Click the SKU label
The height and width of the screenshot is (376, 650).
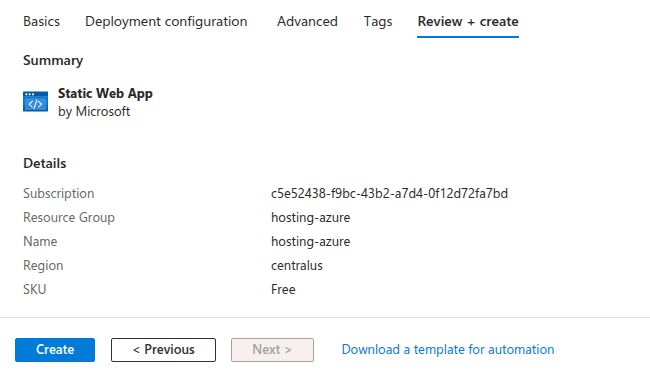click(x=34, y=289)
